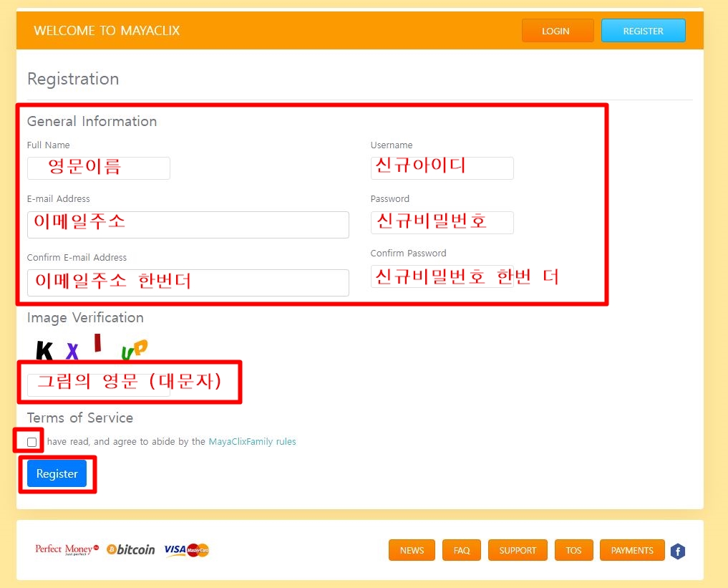Click the blue REGISTER header button

click(643, 31)
